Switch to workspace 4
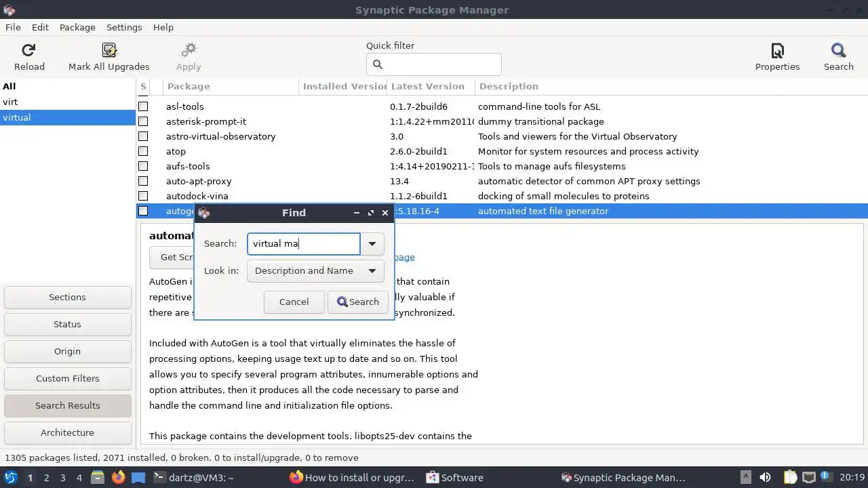This screenshot has height=488, width=868. [x=79, y=478]
